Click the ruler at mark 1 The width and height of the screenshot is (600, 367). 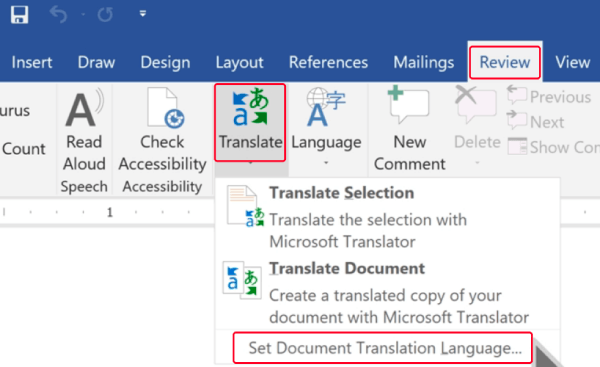click(110, 212)
